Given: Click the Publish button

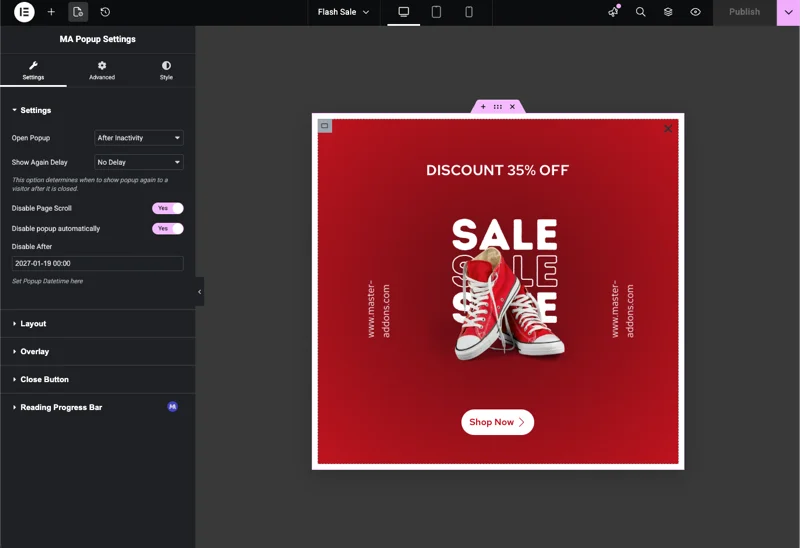Looking at the screenshot, I should (x=744, y=12).
